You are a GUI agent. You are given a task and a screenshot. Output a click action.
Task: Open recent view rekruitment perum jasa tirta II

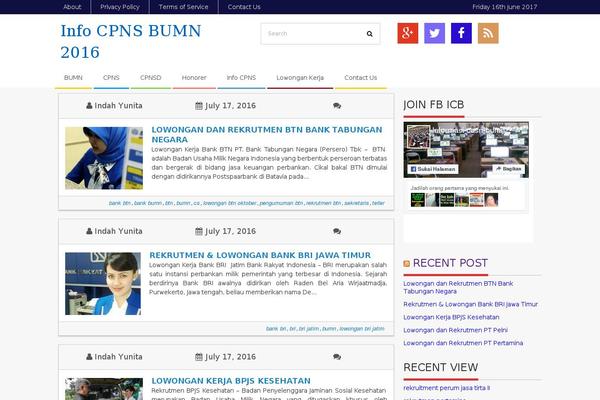coord(447,388)
